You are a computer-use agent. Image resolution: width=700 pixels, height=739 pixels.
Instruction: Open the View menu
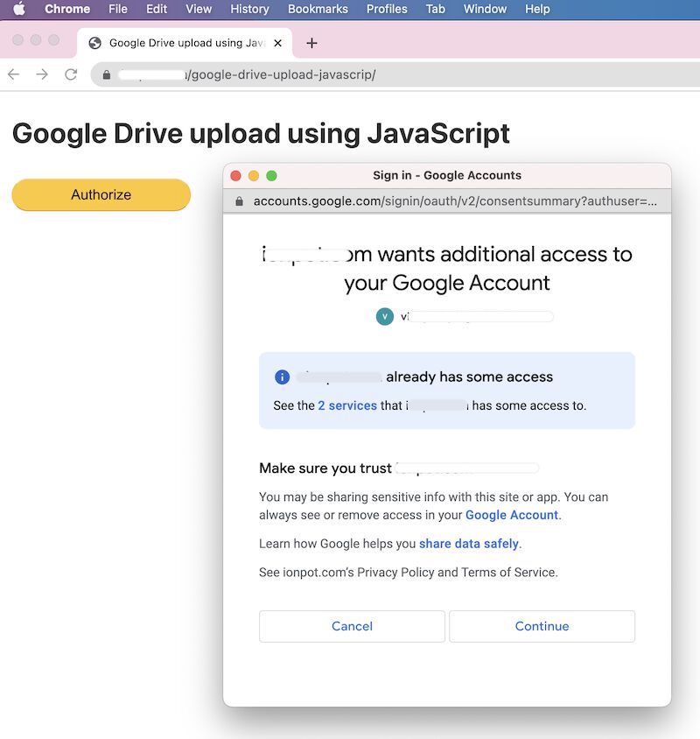pyautogui.click(x=199, y=9)
